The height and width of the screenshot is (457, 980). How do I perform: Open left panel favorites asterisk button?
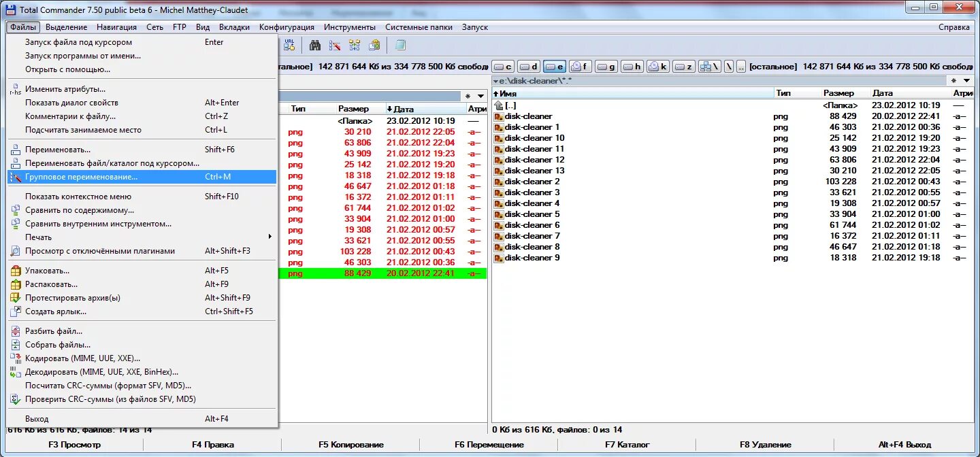pyautogui.click(x=468, y=97)
